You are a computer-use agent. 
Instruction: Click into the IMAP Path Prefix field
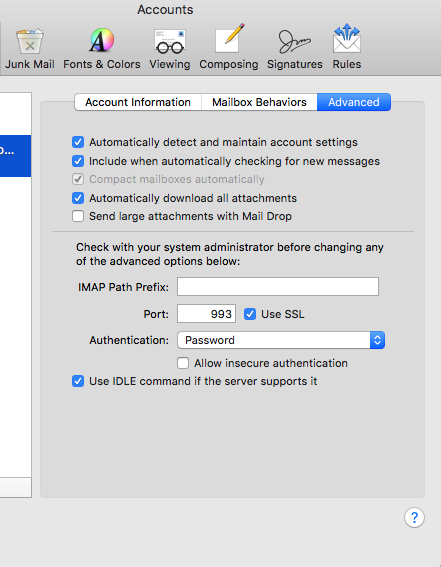[x=278, y=286]
